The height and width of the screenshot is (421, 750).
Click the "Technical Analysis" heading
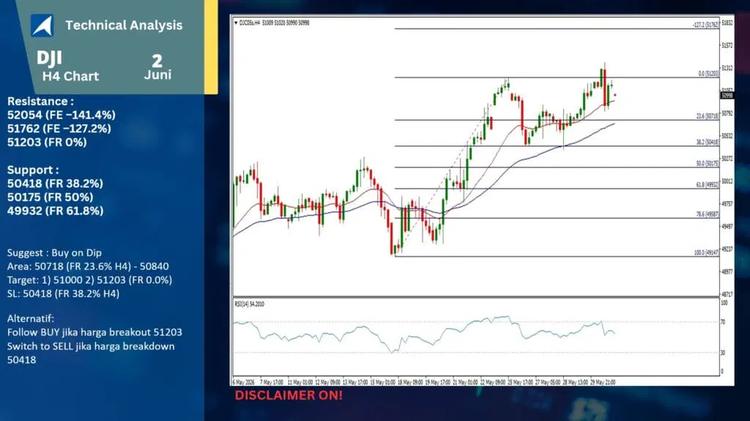click(x=124, y=25)
